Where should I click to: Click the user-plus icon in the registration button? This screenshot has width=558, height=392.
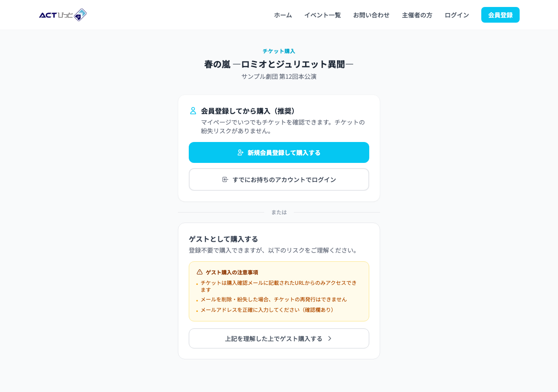click(240, 152)
